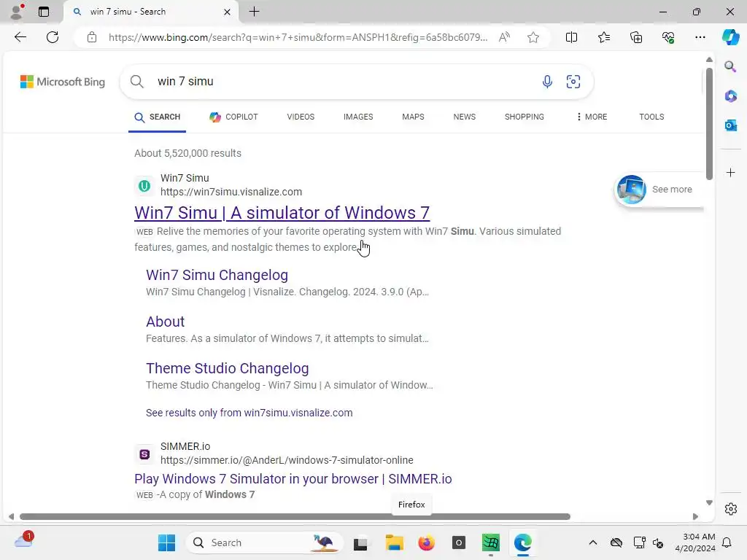Reload the page with the refresh icon
Screen dimensions: 747x560
coord(53,37)
